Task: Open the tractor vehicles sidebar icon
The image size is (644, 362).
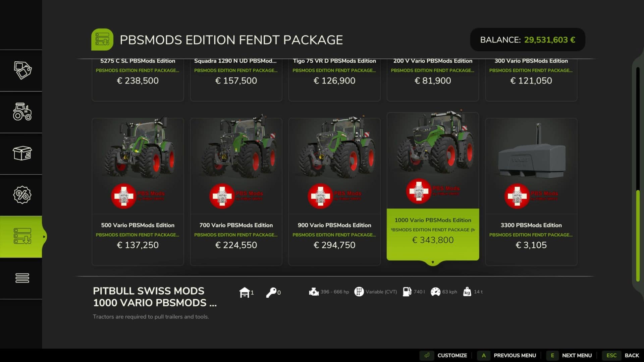Action: 22,112
